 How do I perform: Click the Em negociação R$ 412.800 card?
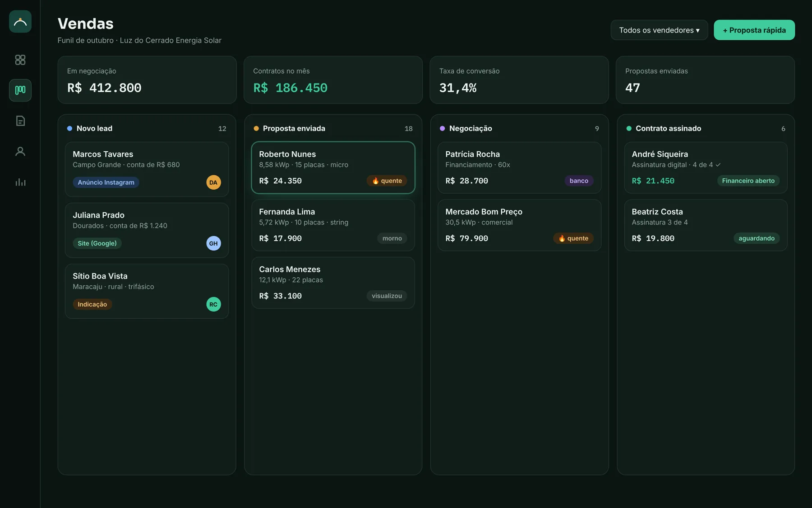[147, 80]
